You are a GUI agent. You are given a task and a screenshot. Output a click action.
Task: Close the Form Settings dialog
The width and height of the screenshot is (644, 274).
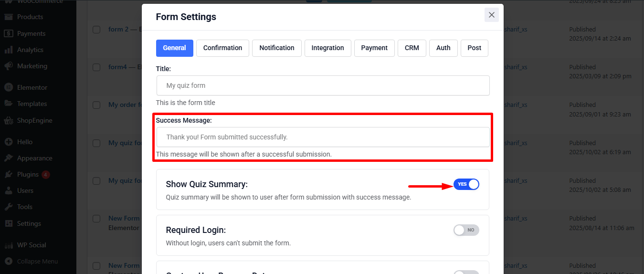[492, 15]
